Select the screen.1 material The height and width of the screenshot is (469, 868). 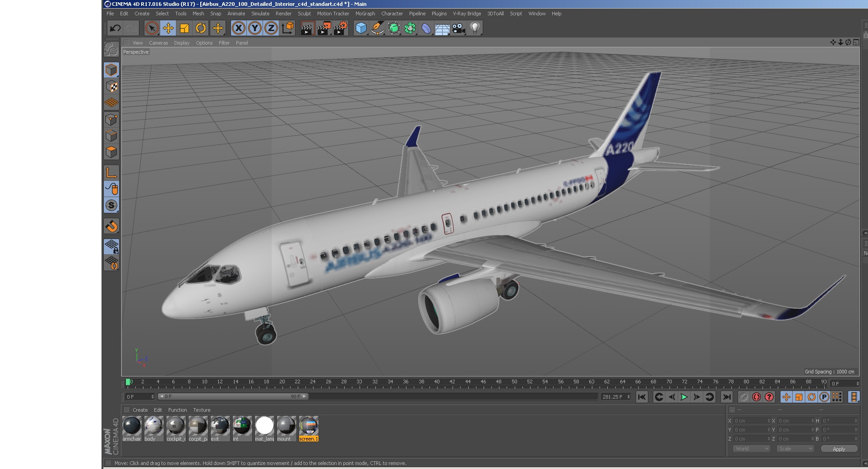point(309,428)
